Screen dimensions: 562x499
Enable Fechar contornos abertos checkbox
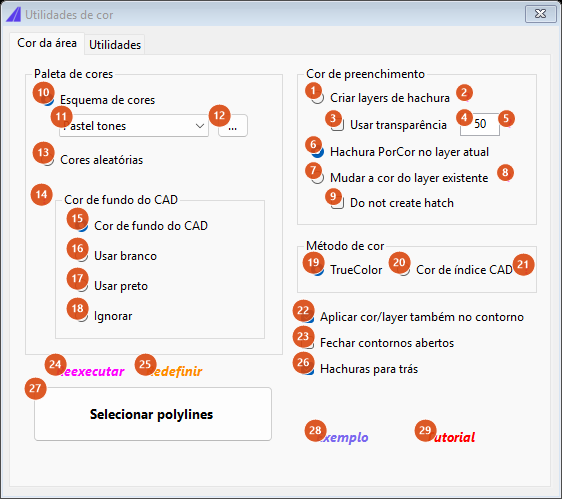coord(378,343)
